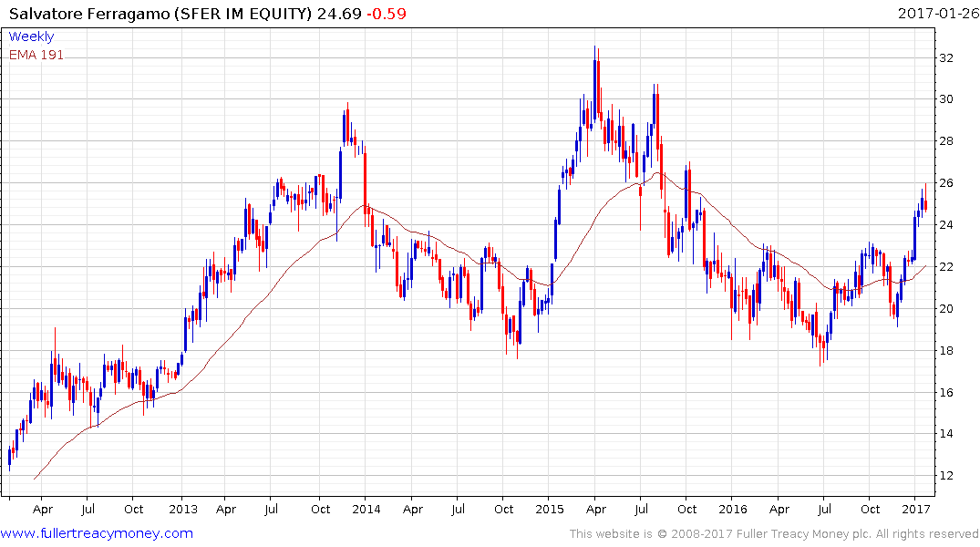
Task: Click the 2016 date axis label
Action: click(x=733, y=509)
